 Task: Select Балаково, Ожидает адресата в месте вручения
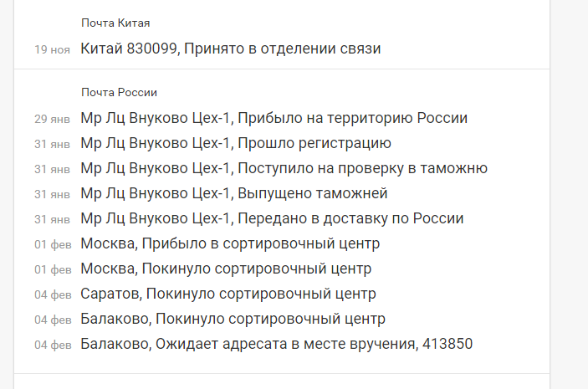(x=277, y=345)
